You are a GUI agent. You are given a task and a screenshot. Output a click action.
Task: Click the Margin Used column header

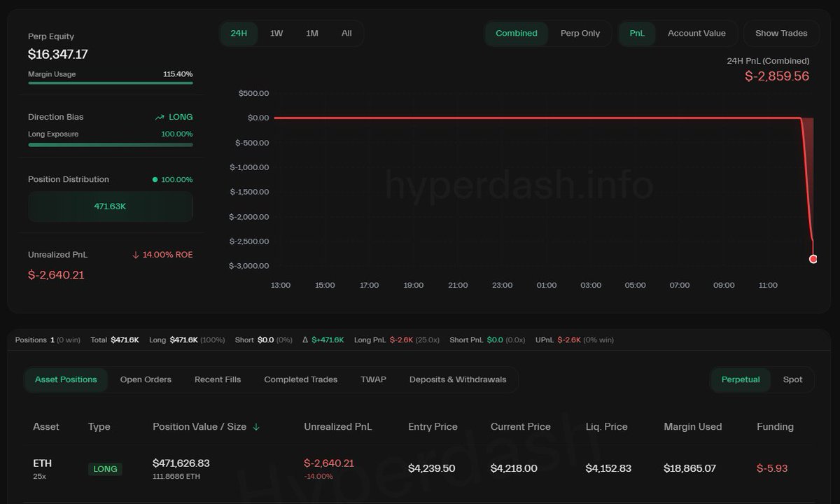coord(693,426)
